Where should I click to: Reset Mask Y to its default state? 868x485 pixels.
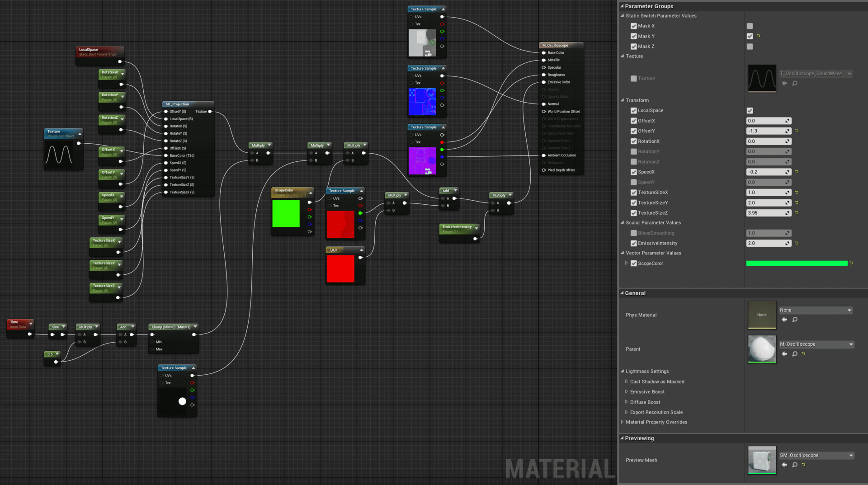point(759,36)
